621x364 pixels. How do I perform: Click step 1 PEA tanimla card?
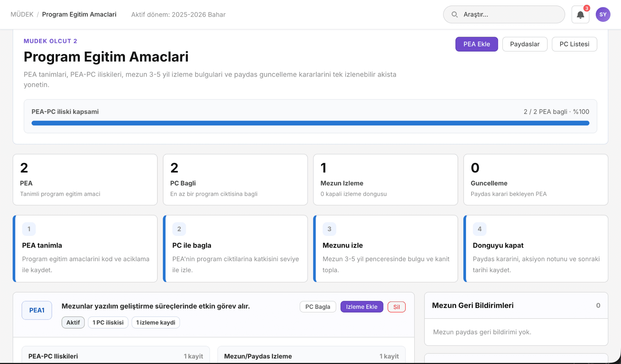pyautogui.click(x=85, y=249)
